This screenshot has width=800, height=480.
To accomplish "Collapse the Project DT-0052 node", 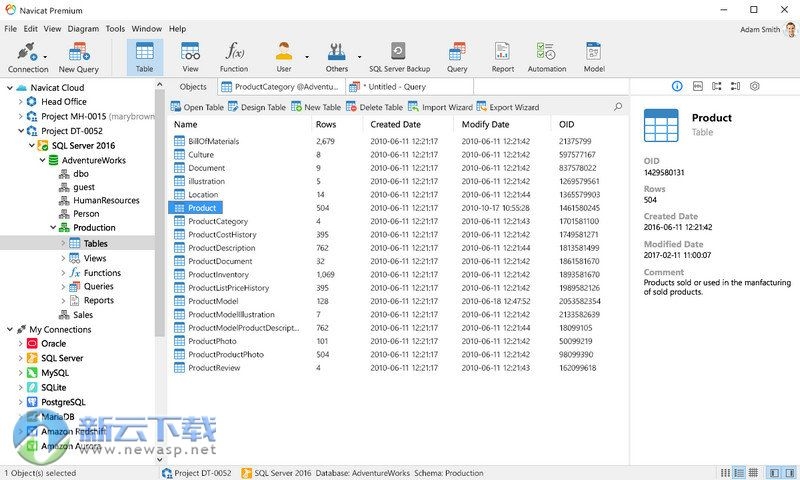I will [21, 131].
